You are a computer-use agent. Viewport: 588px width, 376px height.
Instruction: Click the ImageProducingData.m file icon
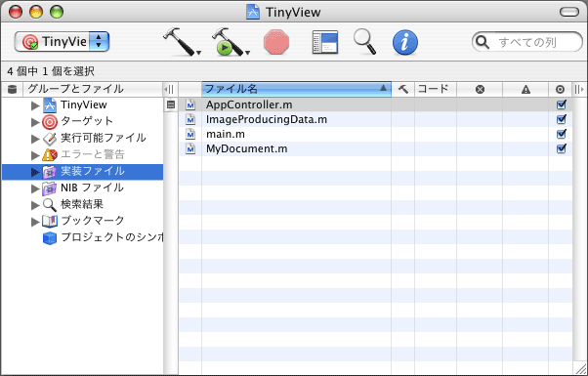[x=190, y=119]
